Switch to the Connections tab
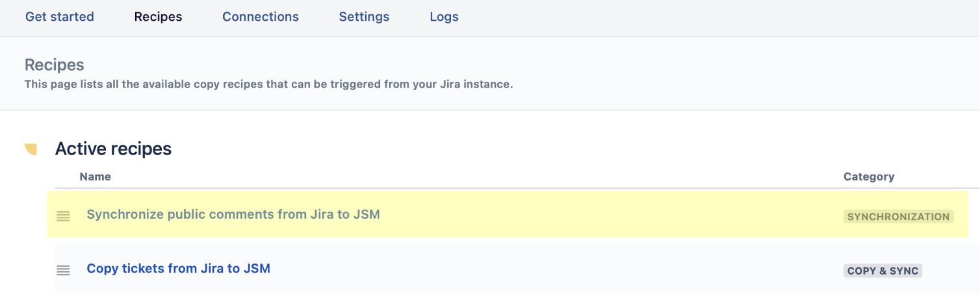Viewport: 980px width, 296px height. 261,17
